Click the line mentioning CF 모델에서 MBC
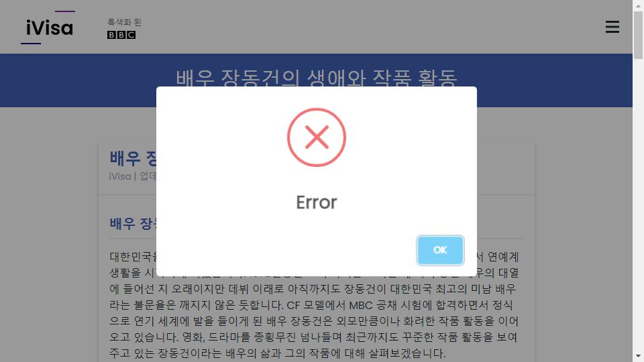Screen dimensions: 644x362 311,306
